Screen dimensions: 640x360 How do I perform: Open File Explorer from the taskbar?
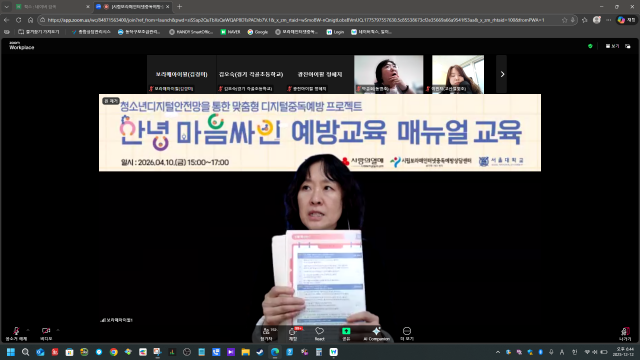pos(245,352)
